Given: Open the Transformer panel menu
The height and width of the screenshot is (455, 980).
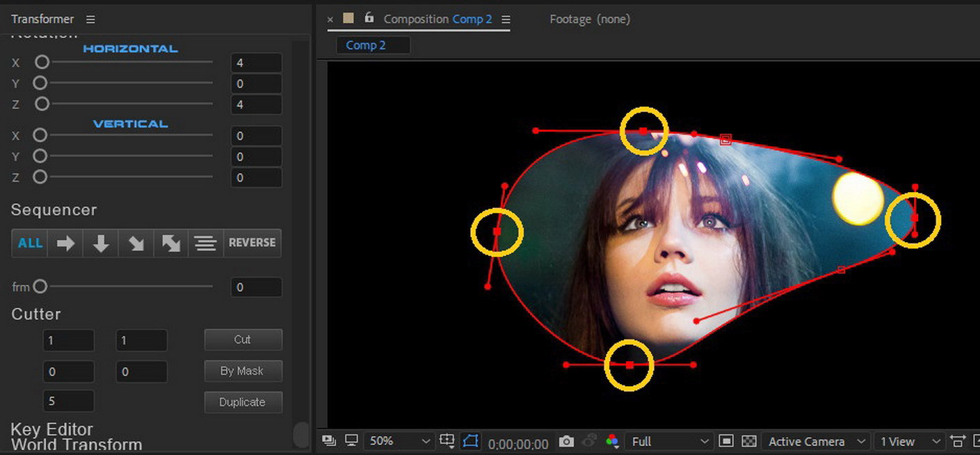Looking at the screenshot, I should 90,19.
